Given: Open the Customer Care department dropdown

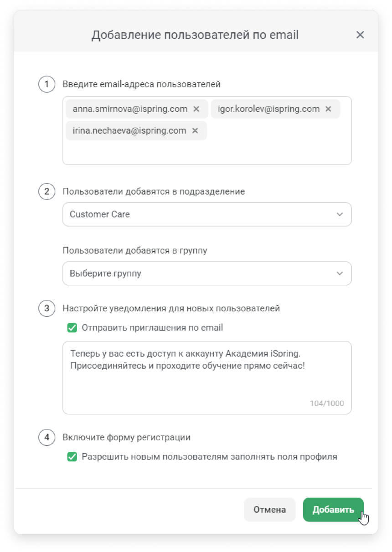Looking at the screenshot, I should click(207, 214).
